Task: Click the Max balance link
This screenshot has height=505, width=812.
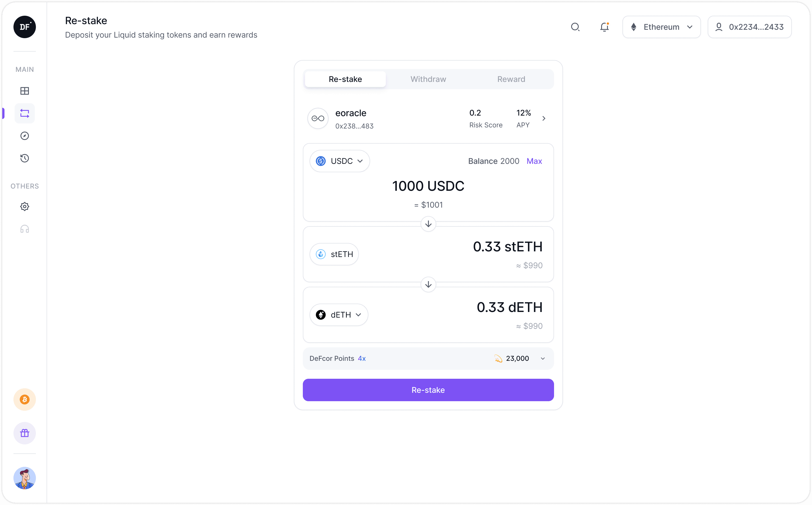Action: [x=534, y=161]
